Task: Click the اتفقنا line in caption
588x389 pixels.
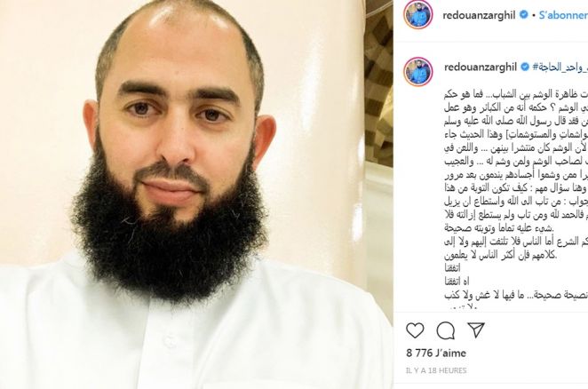Action: click(x=452, y=268)
